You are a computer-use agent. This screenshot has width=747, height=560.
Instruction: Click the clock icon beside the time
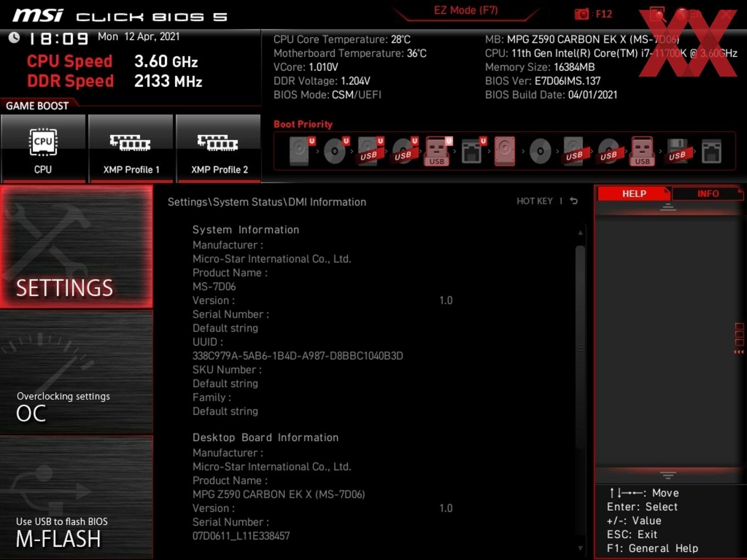coord(14,37)
